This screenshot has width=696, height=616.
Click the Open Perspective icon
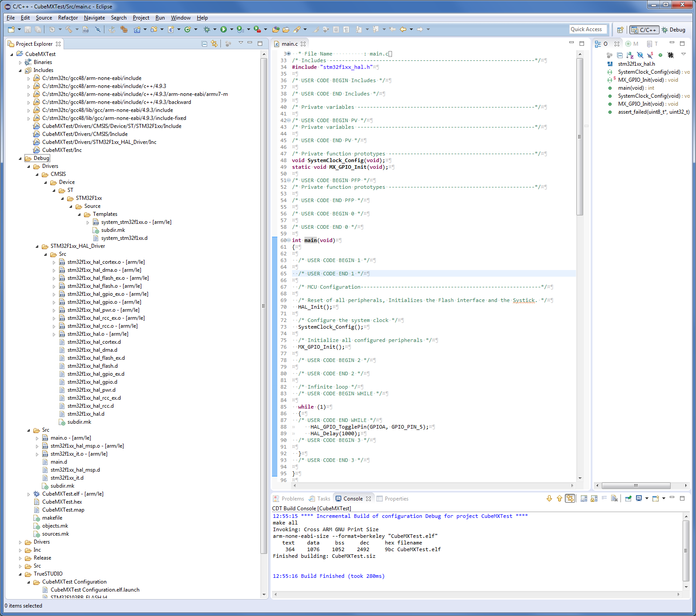tap(620, 30)
